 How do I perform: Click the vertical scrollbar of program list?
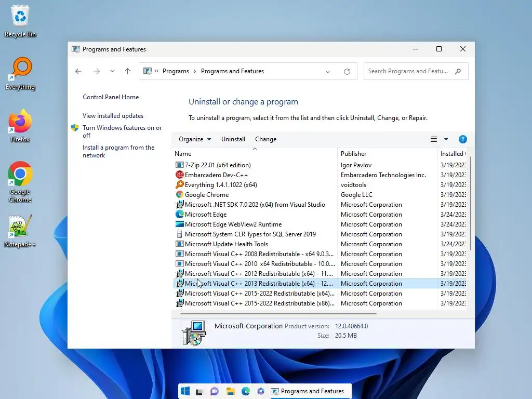(x=470, y=204)
